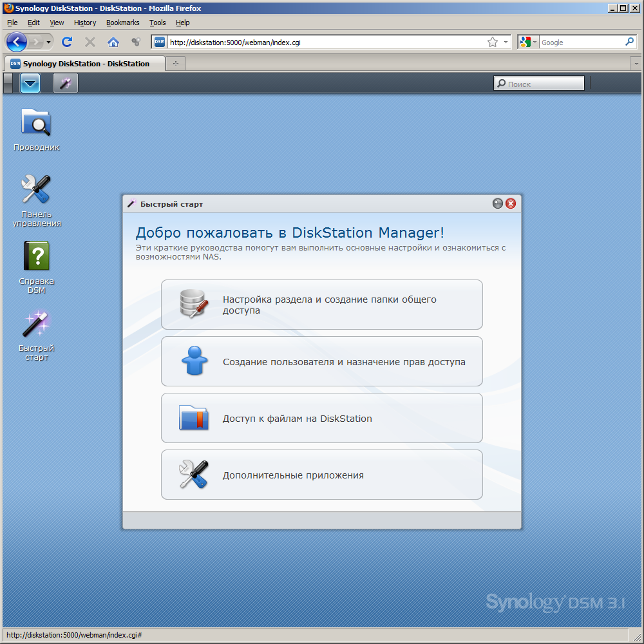Viewport: 644px width, 644px height.
Task: Click the DSM taskbar left edge handle
Action: tap(8, 83)
